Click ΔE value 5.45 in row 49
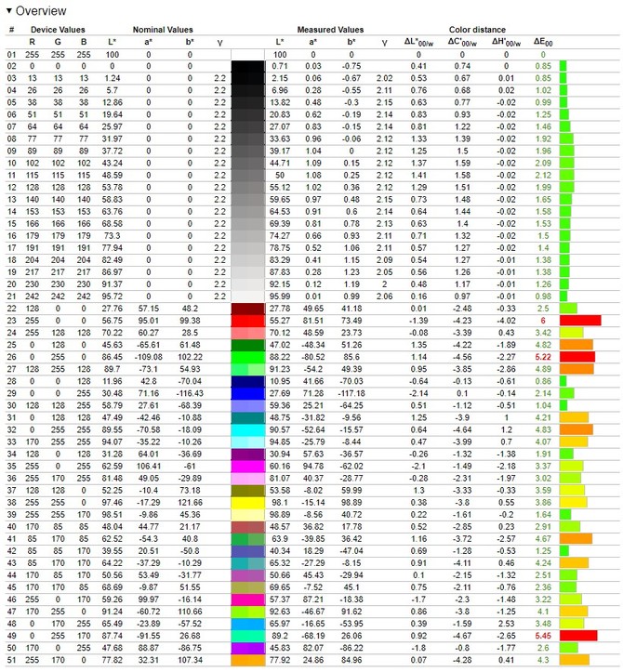623x672 pixels. tap(543, 636)
